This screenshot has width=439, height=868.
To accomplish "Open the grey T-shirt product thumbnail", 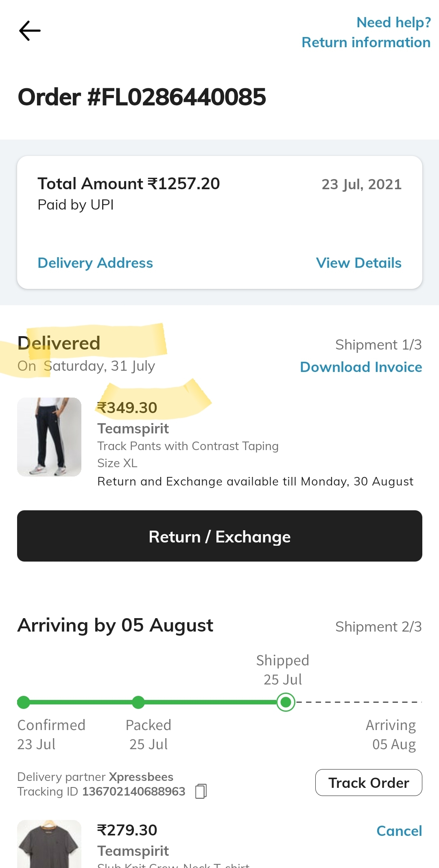I will (x=49, y=844).
